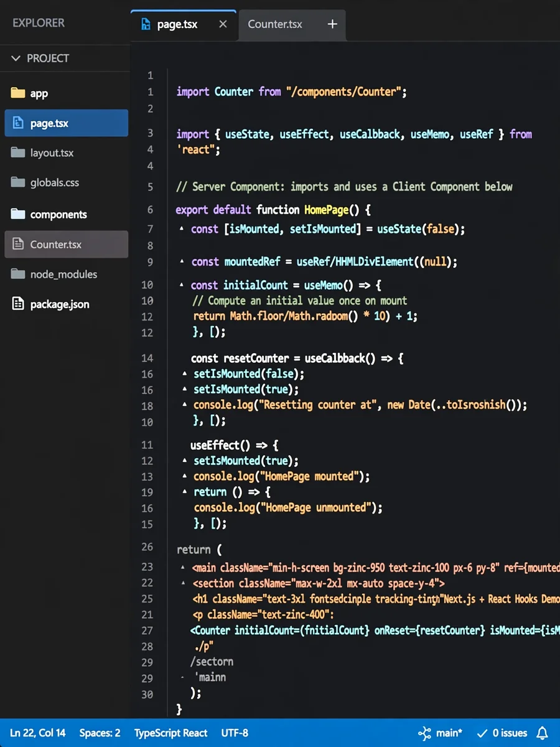Click the const resetCounter line

(297, 359)
